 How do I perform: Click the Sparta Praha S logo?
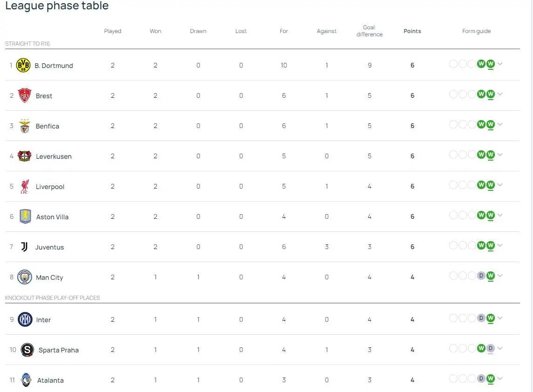27,350
